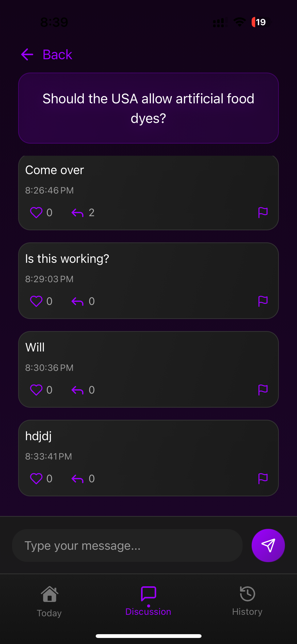Image resolution: width=297 pixels, height=644 pixels.
Task: Like the "Will" message
Action: point(37,390)
